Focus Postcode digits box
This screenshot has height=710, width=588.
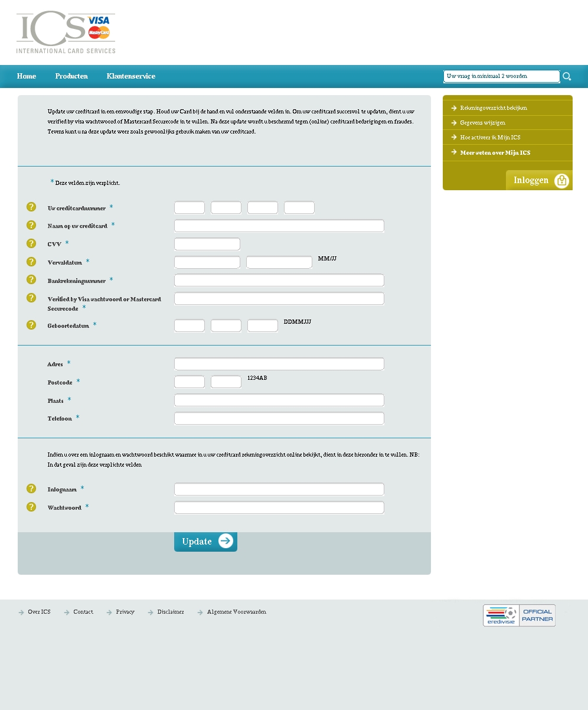[x=190, y=382]
